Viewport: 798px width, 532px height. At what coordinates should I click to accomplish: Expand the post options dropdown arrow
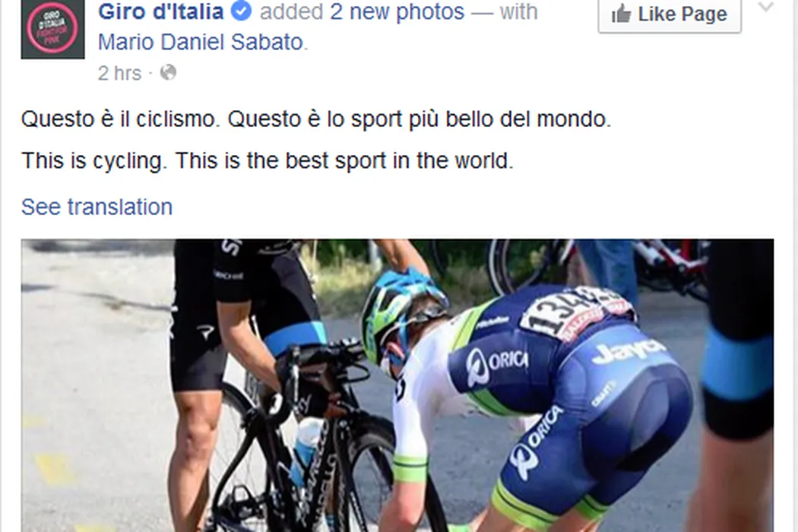pos(766,8)
